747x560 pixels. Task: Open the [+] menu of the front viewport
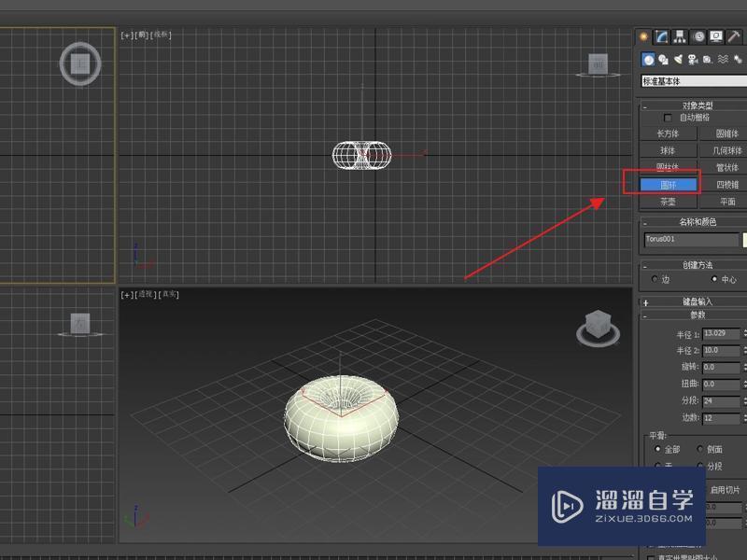(127, 35)
